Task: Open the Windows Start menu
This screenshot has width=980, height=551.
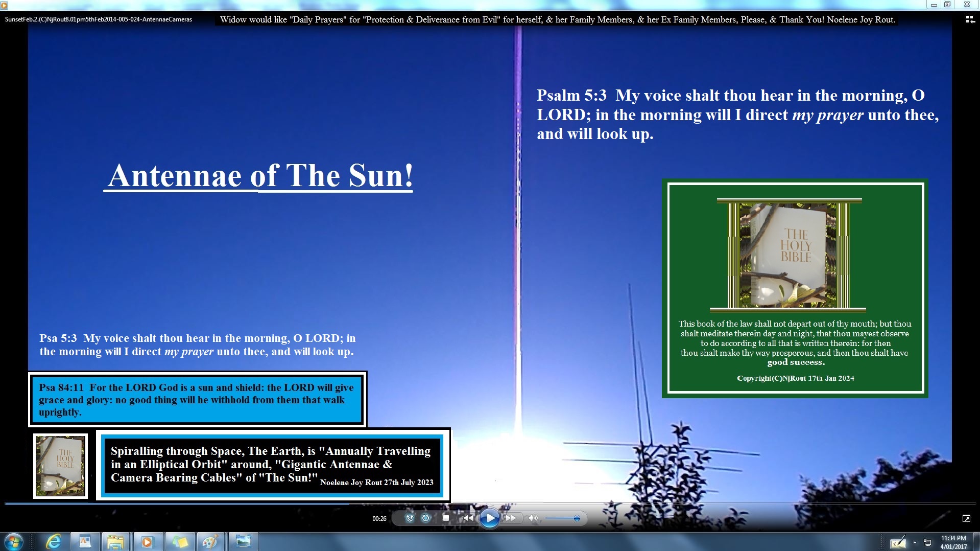Action: (x=14, y=541)
